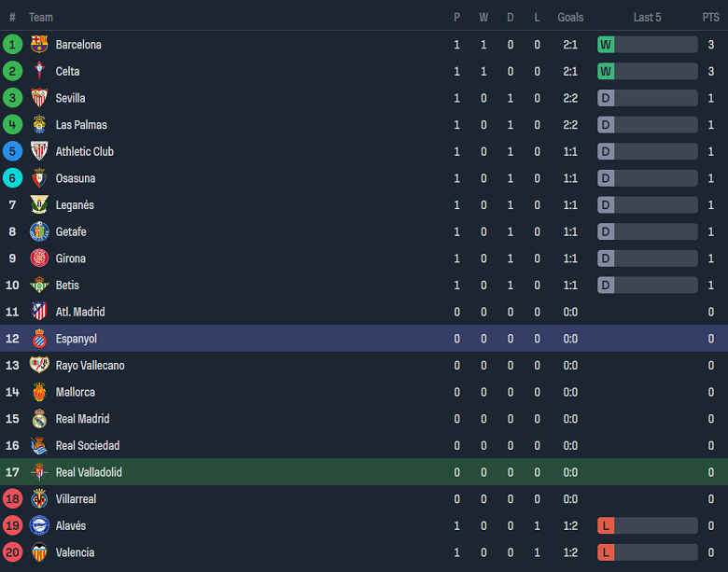Click the position 1 green rank badge
The height and width of the screenshot is (572, 728).
[12, 45]
